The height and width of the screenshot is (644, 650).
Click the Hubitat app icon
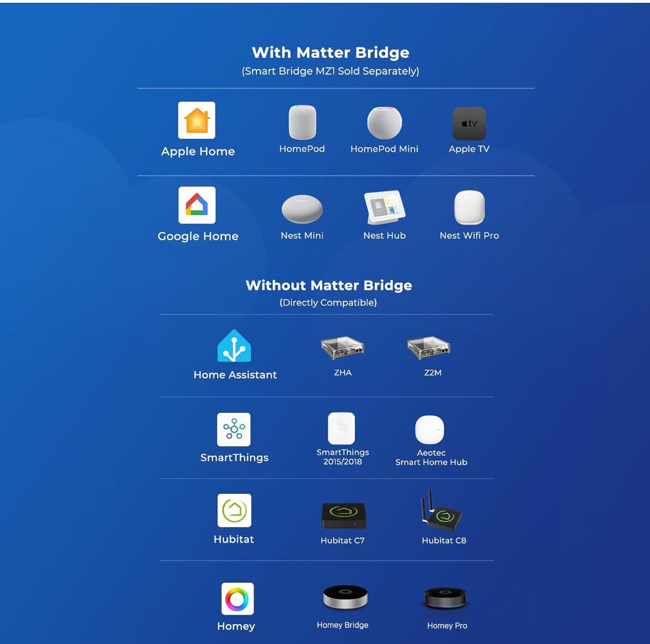[x=234, y=511]
